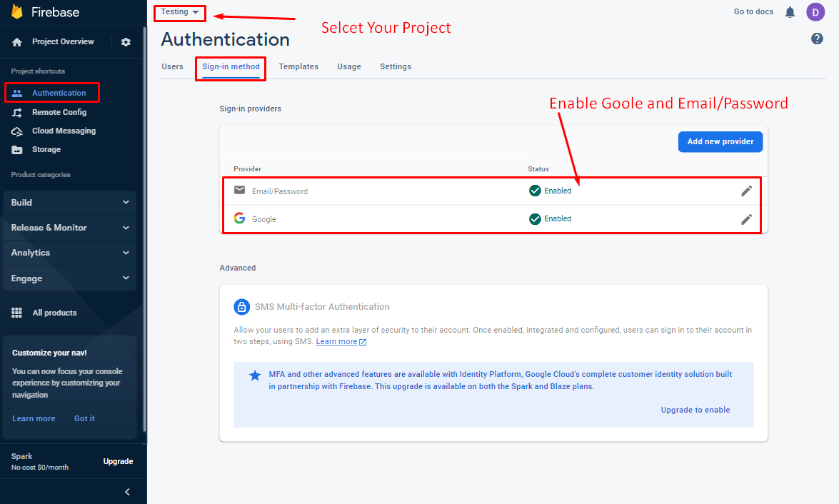Expand the Analytics category
Viewport: 839px width, 504px height.
point(69,253)
